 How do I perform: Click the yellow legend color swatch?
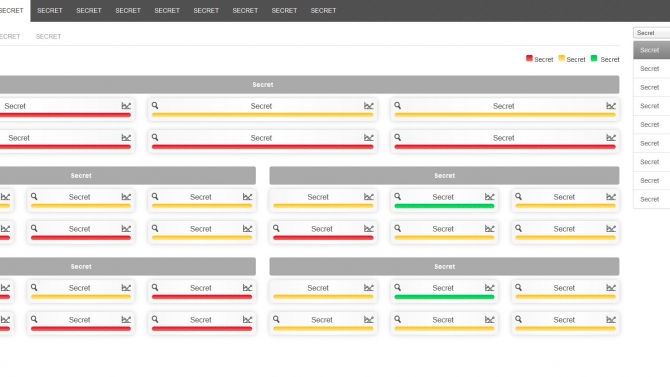pyautogui.click(x=561, y=58)
